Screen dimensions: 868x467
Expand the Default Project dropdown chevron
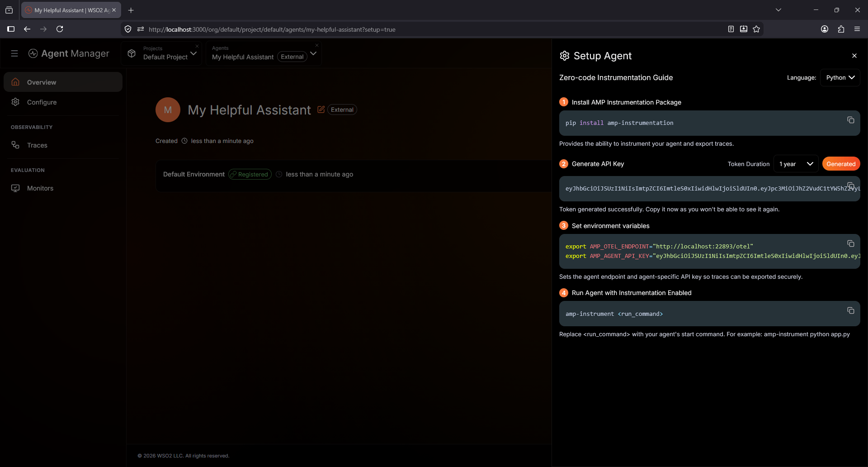pos(193,53)
